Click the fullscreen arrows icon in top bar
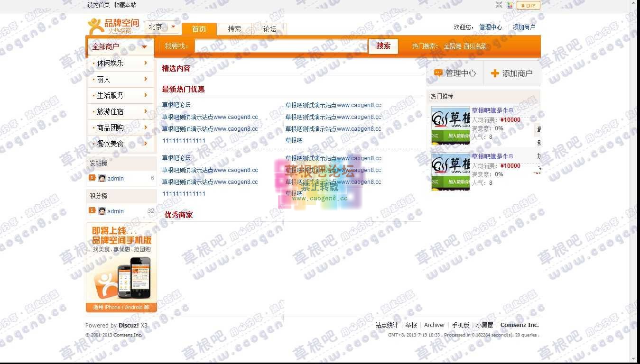The height and width of the screenshot is (364, 640). click(499, 5)
